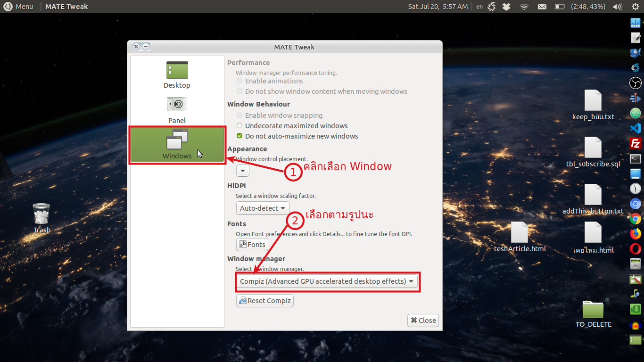Click MATE Tweak entry in top panel

pos(66,7)
